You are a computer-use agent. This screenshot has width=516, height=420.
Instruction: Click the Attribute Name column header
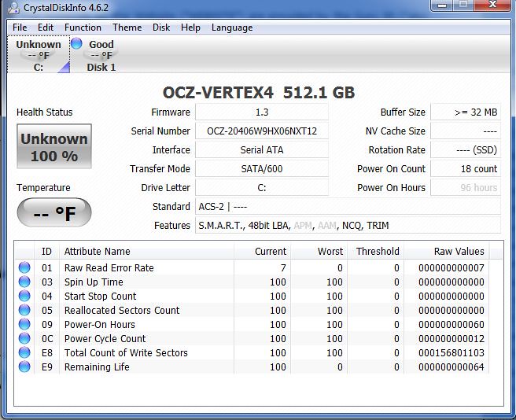point(147,251)
